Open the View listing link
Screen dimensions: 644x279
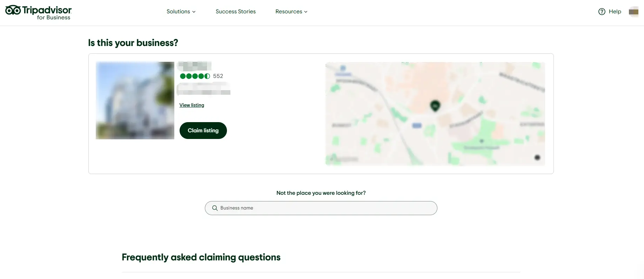point(192,105)
